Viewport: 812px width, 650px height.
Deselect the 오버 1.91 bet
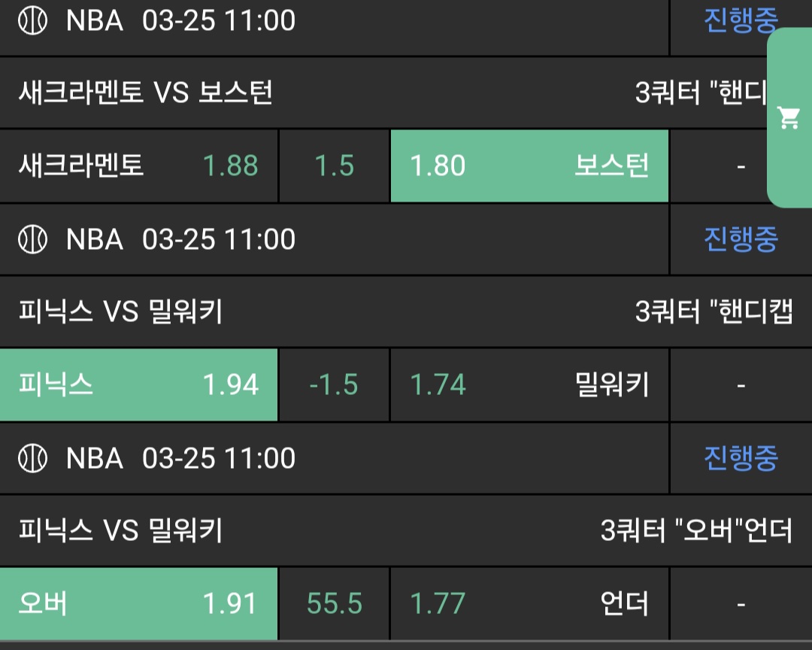[x=139, y=603]
